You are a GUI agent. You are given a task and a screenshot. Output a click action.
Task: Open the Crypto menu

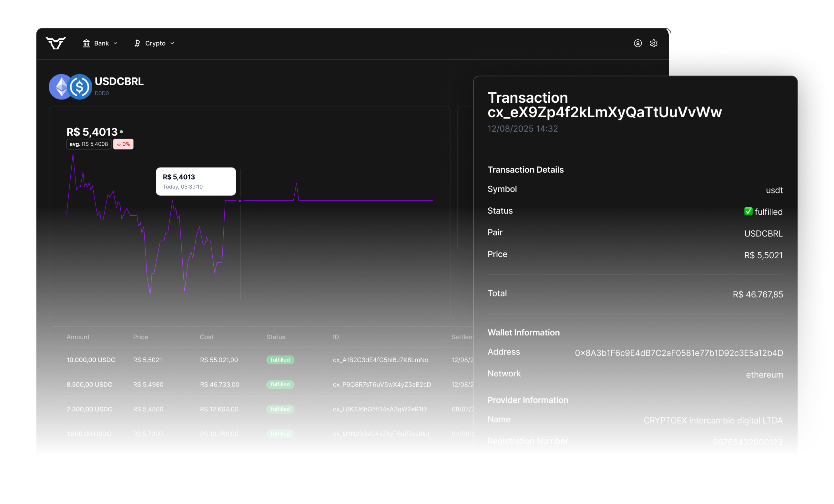tap(155, 43)
